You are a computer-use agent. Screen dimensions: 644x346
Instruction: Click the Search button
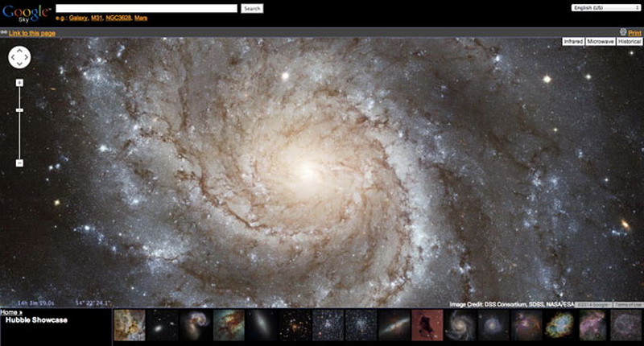(252, 8)
